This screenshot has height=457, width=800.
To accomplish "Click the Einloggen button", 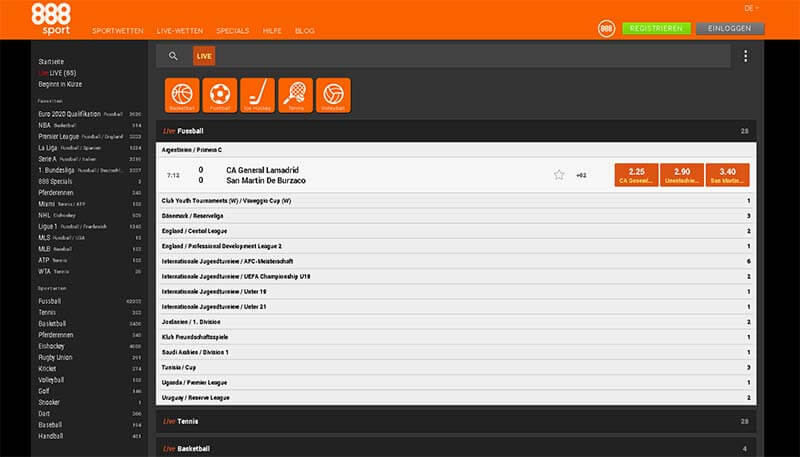I will (730, 29).
